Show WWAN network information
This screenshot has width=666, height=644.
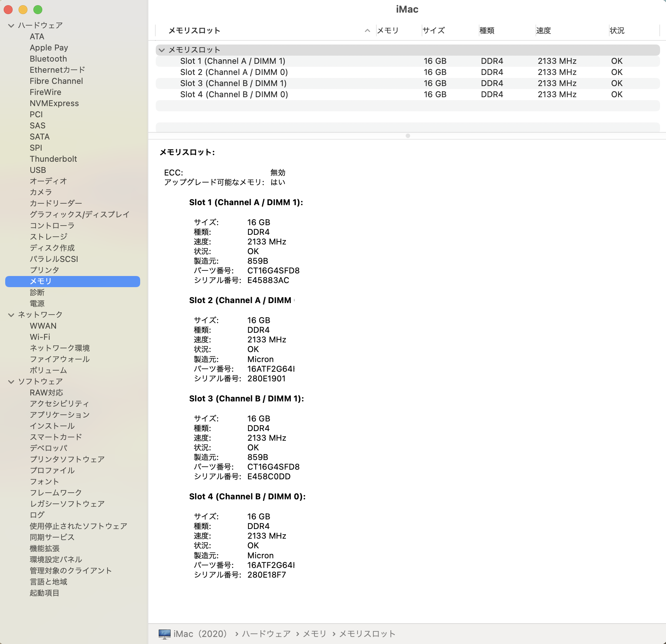pyautogui.click(x=43, y=326)
